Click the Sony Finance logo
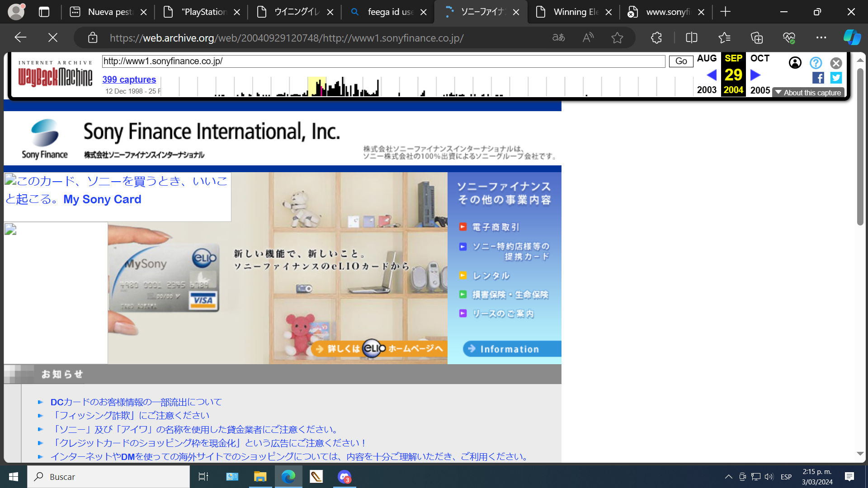 44,139
